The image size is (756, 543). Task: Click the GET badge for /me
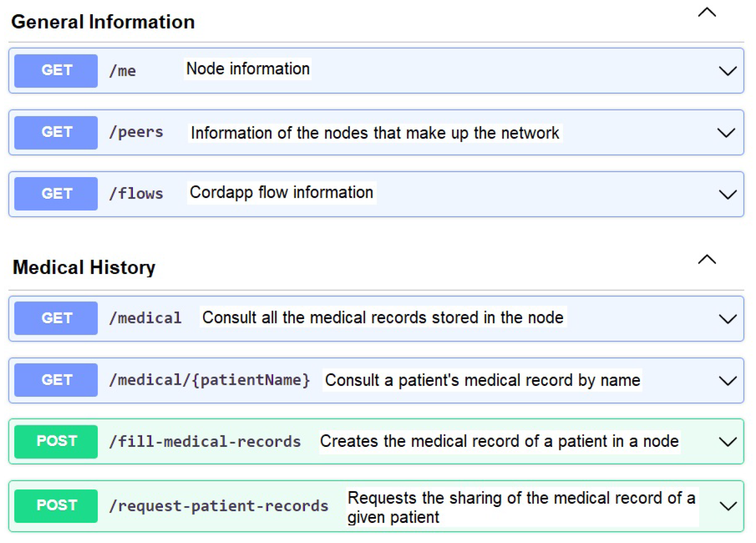(x=56, y=71)
